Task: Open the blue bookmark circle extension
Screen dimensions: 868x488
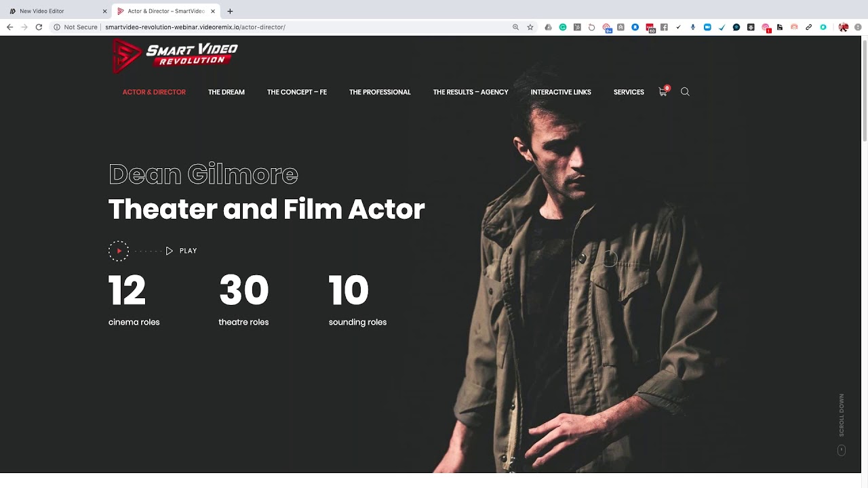Action: click(635, 27)
